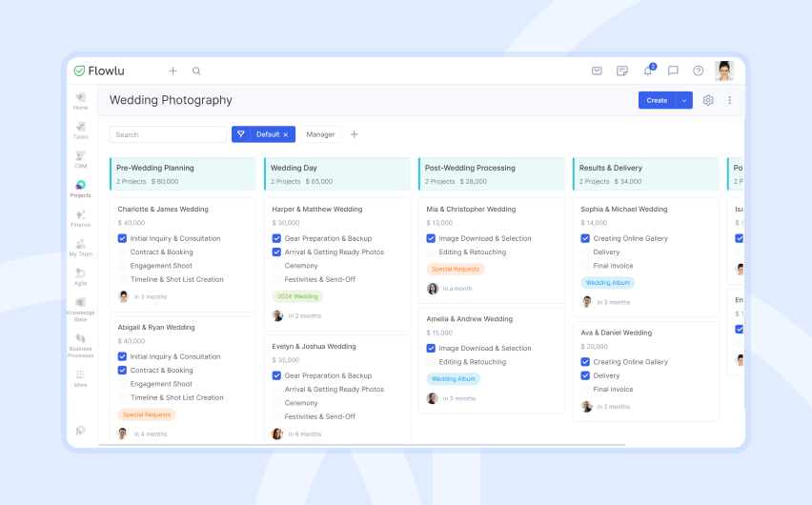Click the blue Create button
The width and height of the screenshot is (812, 505).
pos(657,100)
